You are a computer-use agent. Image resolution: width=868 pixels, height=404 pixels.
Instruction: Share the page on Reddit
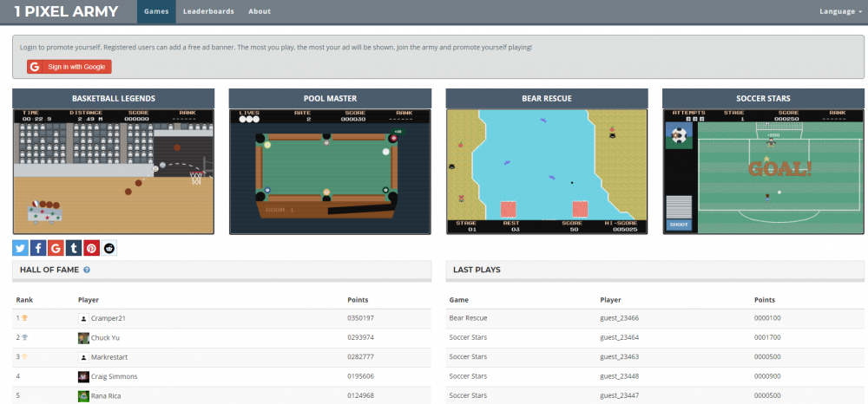[109, 248]
